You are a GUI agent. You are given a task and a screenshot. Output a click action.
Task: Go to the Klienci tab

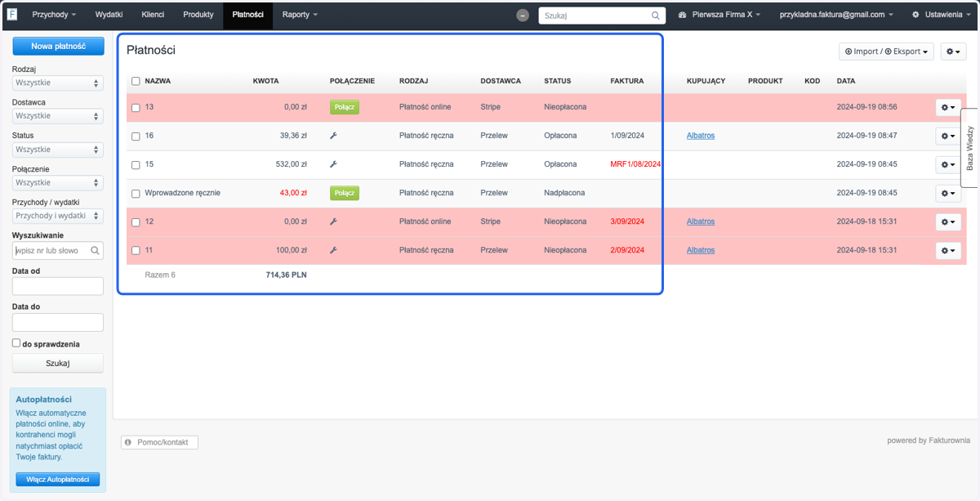point(153,15)
